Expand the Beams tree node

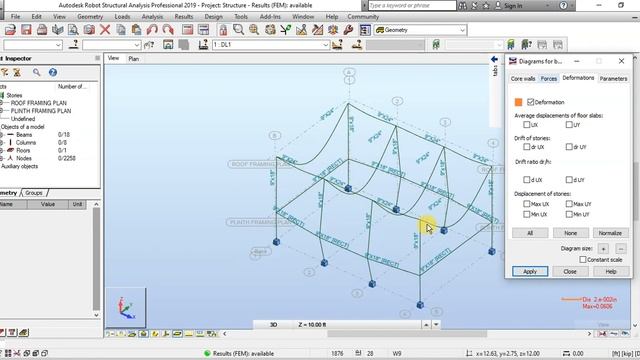point(1,134)
